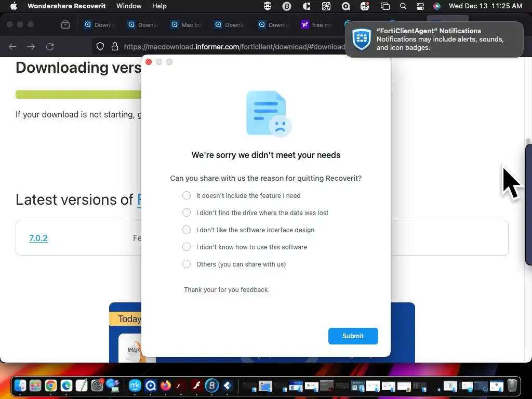Screen dimensions: 532x399
Task: Open the red Flash Player Dock icon
Action: [x=196, y=386]
